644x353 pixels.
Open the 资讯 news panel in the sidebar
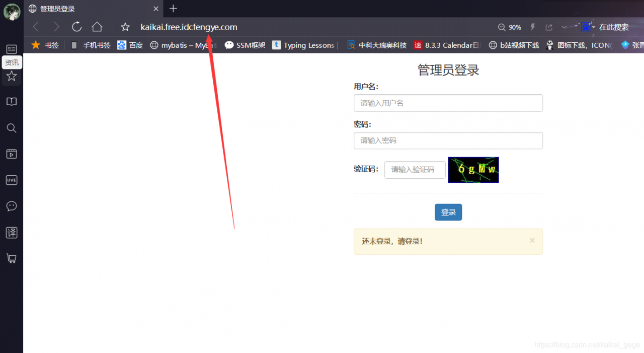pyautogui.click(x=12, y=62)
